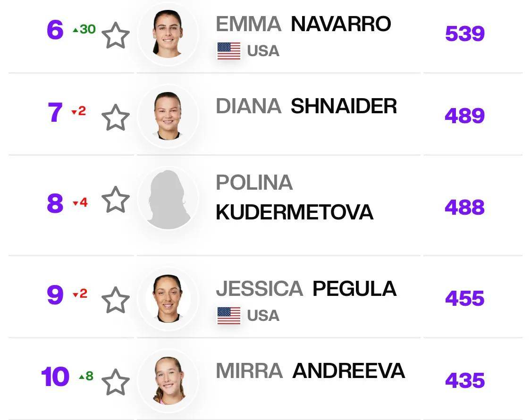Visit the Jessica Pegula profile link
This screenshot has width=531, height=420.
(x=306, y=288)
